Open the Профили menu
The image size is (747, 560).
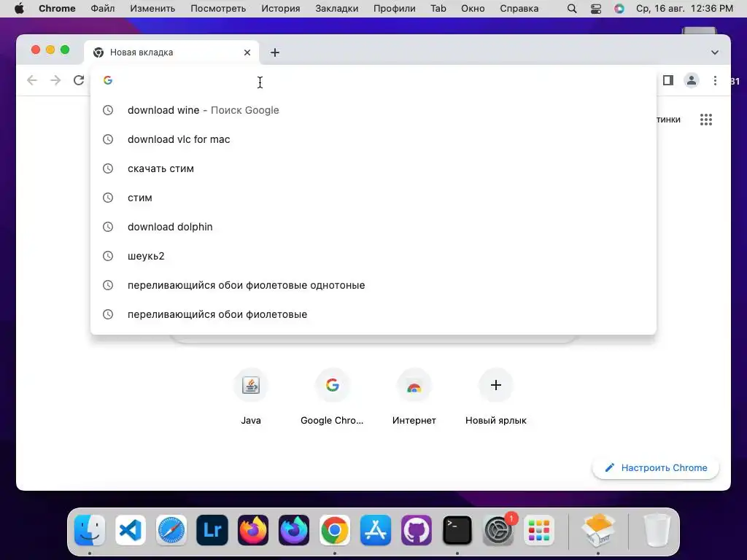pos(395,9)
